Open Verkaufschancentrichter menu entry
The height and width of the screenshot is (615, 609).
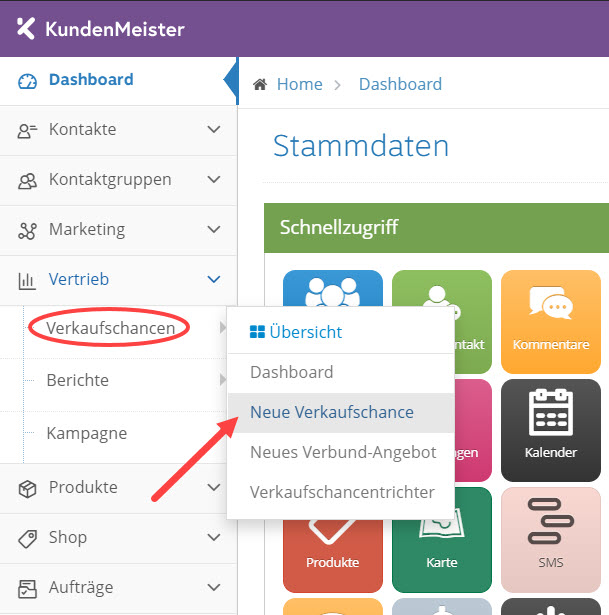click(342, 492)
